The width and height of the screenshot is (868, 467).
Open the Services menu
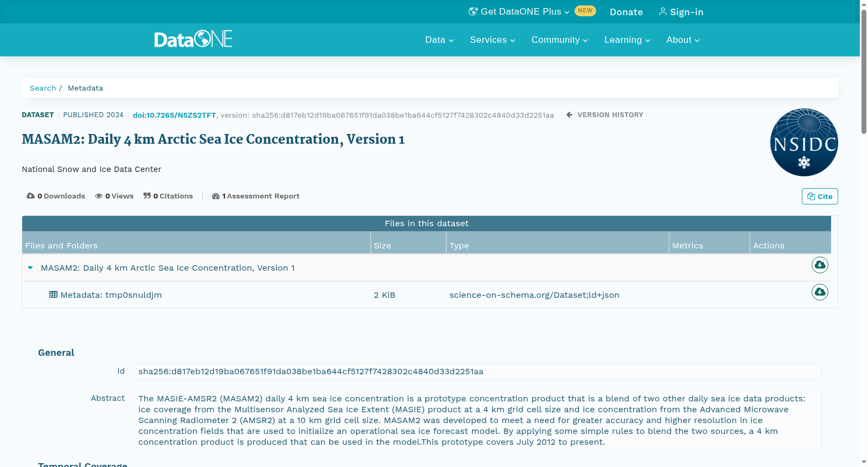[x=493, y=40]
